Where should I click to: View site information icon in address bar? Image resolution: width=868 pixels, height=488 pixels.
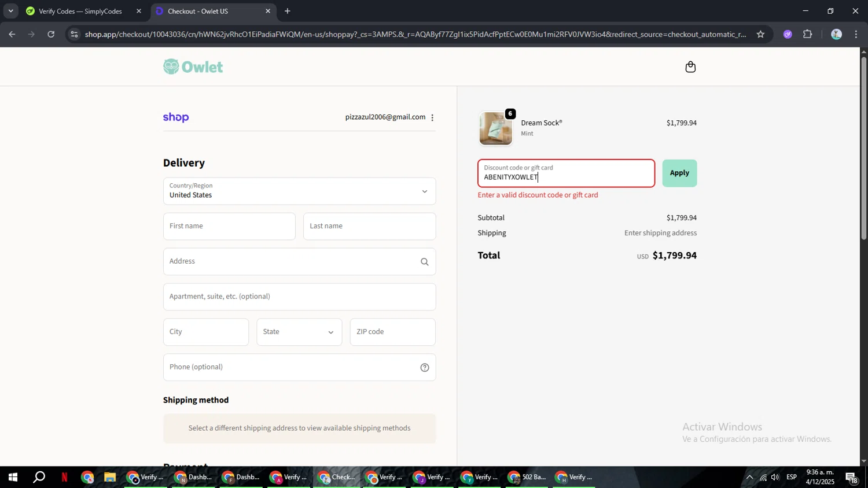point(73,34)
